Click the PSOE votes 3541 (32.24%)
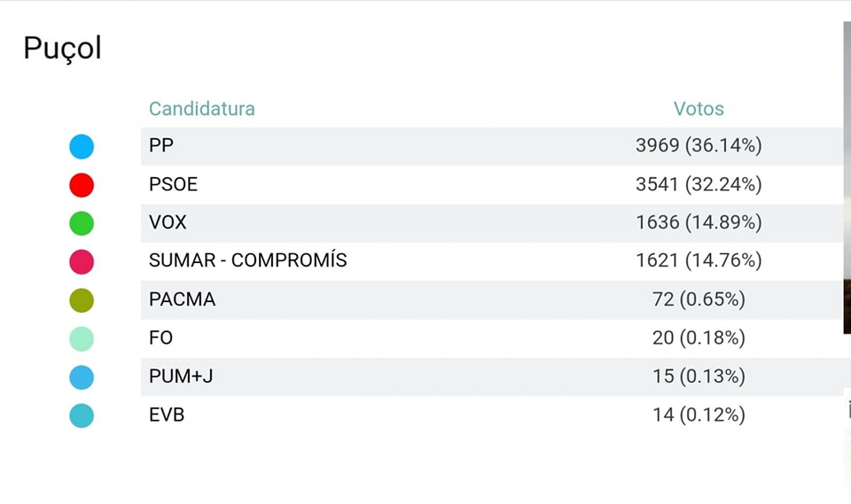The height and width of the screenshot is (504, 851). coord(699,184)
